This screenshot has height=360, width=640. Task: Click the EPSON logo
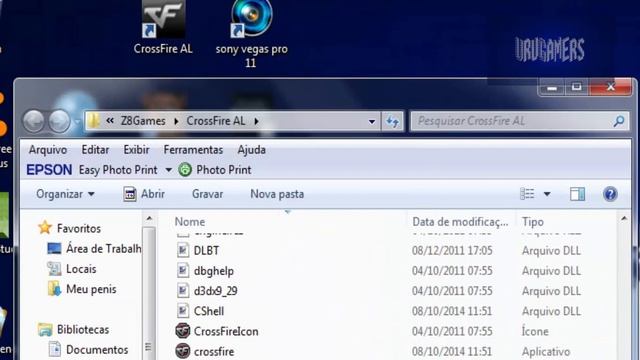[x=49, y=170]
